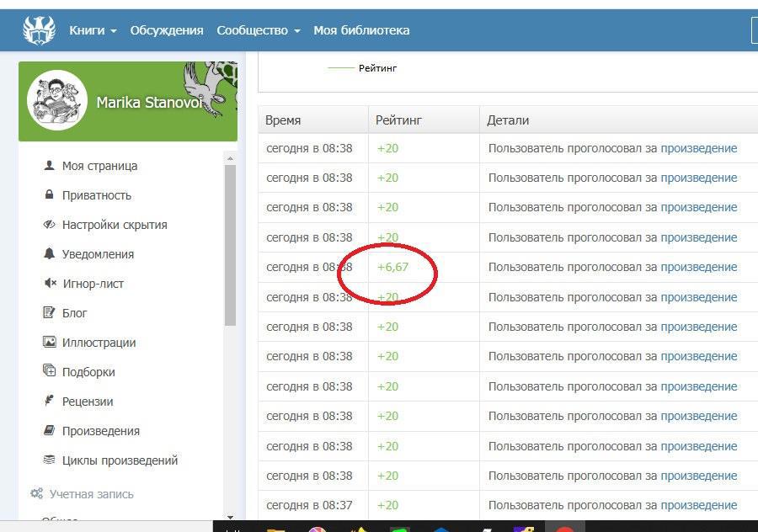
Task: Click the lock icon beside Приватность
Action: click(49, 195)
